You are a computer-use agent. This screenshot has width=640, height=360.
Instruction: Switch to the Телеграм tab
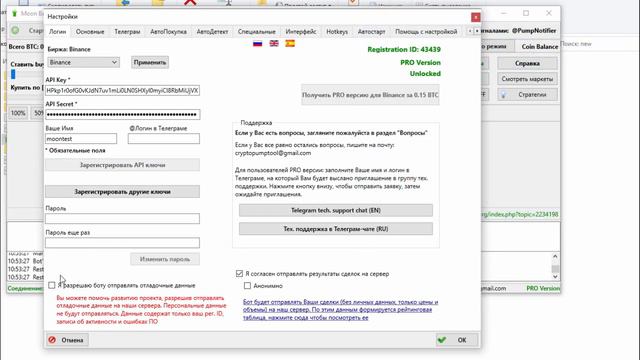[127, 31]
